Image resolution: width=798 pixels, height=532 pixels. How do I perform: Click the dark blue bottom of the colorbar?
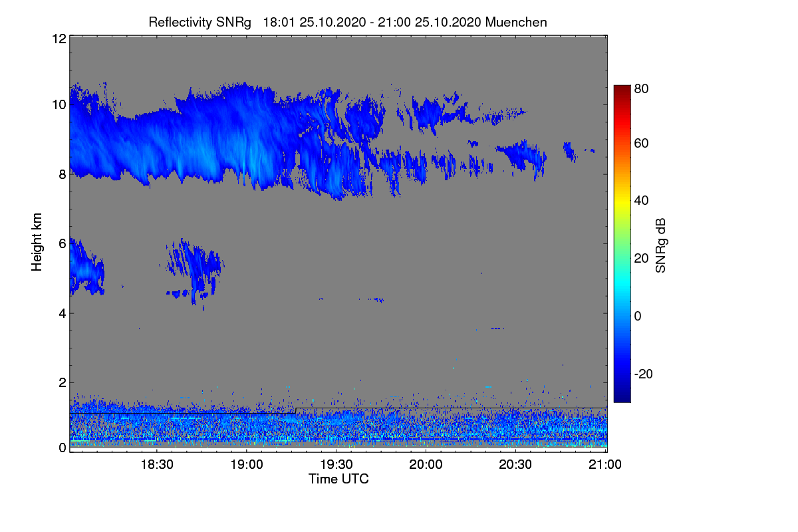(x=621, y=396)
